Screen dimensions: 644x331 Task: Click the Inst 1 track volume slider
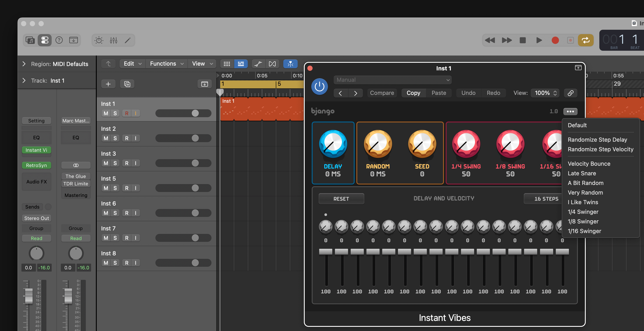click(x=183, y=113)
